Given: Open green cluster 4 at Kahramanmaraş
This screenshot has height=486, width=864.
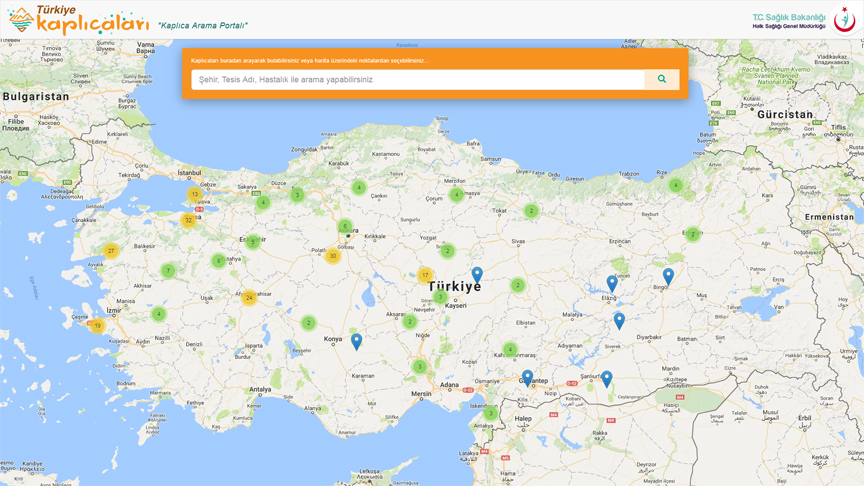Looking at the screenshot, I should click(510, 349).
